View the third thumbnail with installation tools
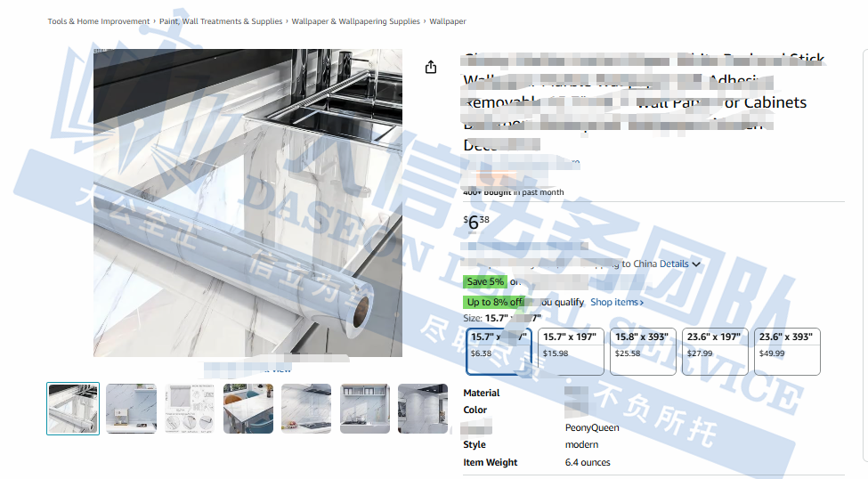The width and height of the screenshot is (868, 479). pos(190,409)
